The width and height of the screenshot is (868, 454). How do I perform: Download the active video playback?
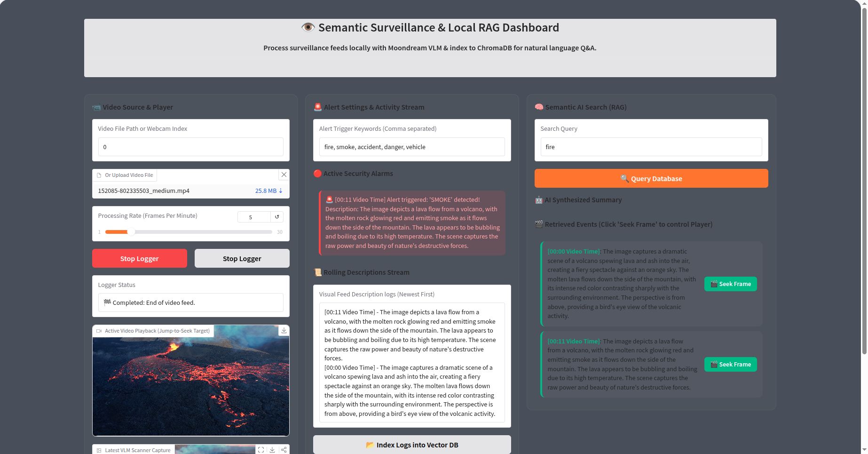[284, 330]
